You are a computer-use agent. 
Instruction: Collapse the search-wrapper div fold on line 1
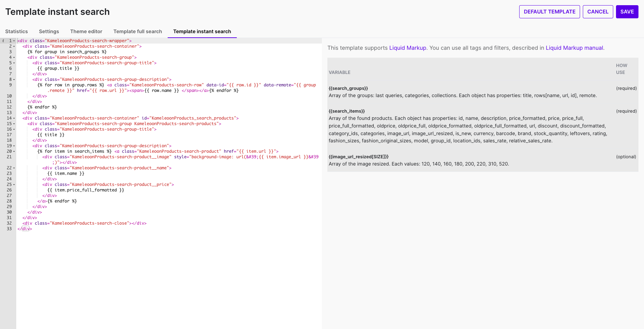(x=14, y=41)
